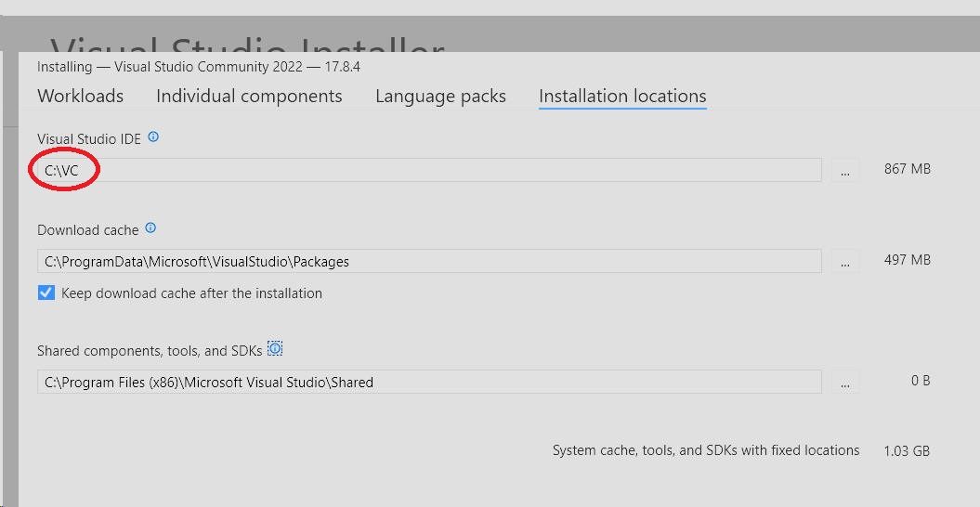Show info for Visual Studio IDE location
Screen dimensions: 980x507
[153, 136]
